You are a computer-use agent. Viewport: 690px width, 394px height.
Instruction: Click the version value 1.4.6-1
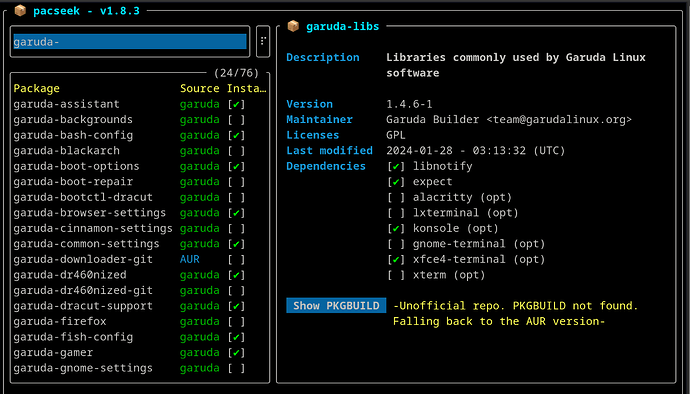tap(409, 104)
